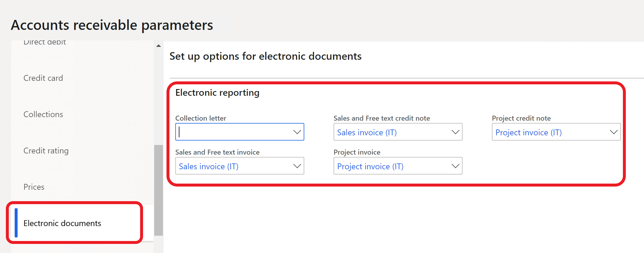Select the Credit rating tab
The image size is (644, 253).
[46, 151]
